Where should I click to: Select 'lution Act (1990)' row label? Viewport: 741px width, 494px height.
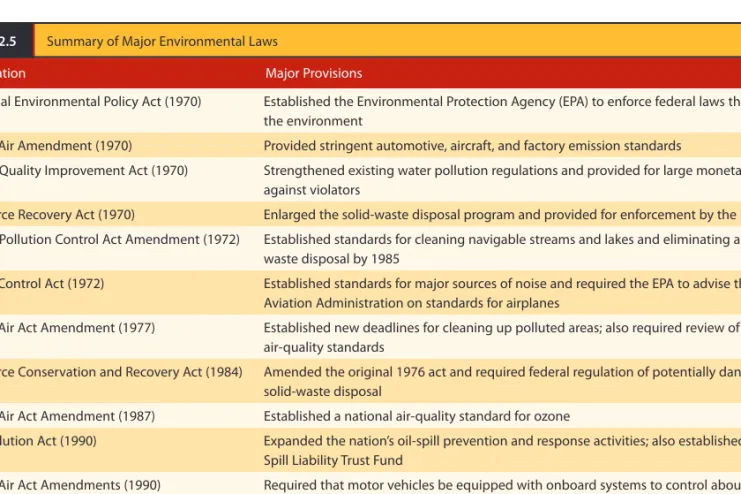tap(48, 441)
